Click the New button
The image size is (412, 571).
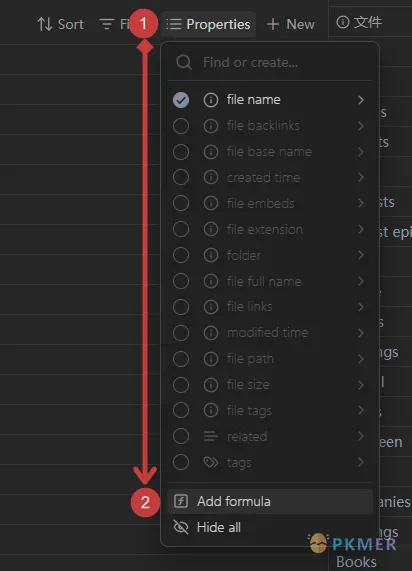(290, 24)
